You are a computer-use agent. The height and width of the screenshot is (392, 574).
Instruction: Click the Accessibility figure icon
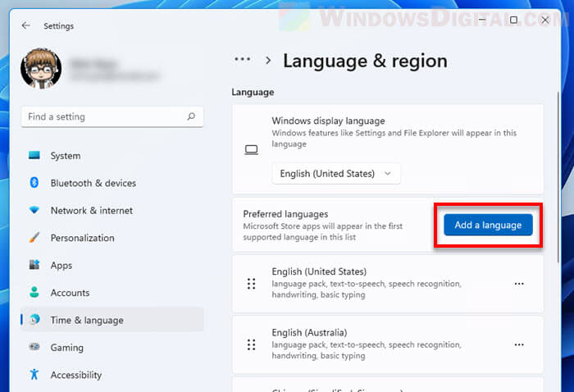tap(34, 374)
